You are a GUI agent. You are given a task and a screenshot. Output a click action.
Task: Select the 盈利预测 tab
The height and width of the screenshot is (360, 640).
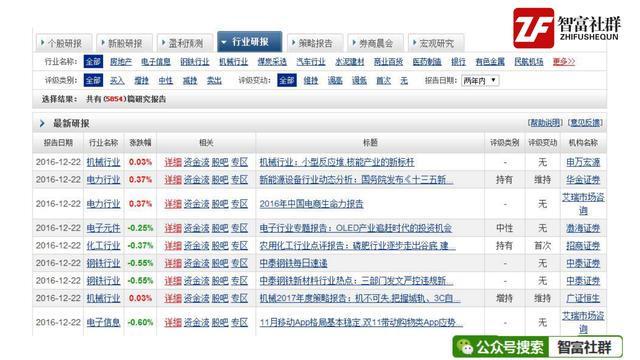point(185,43)
